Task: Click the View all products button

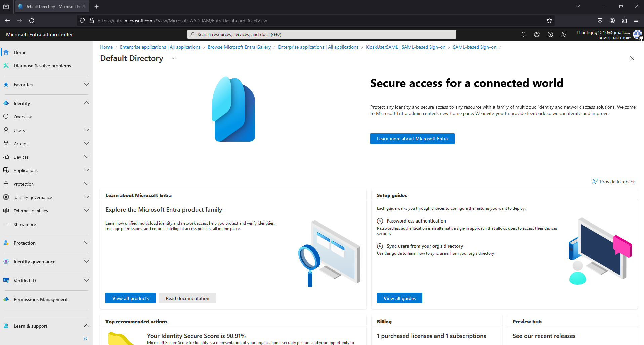Action: point(130,298)
